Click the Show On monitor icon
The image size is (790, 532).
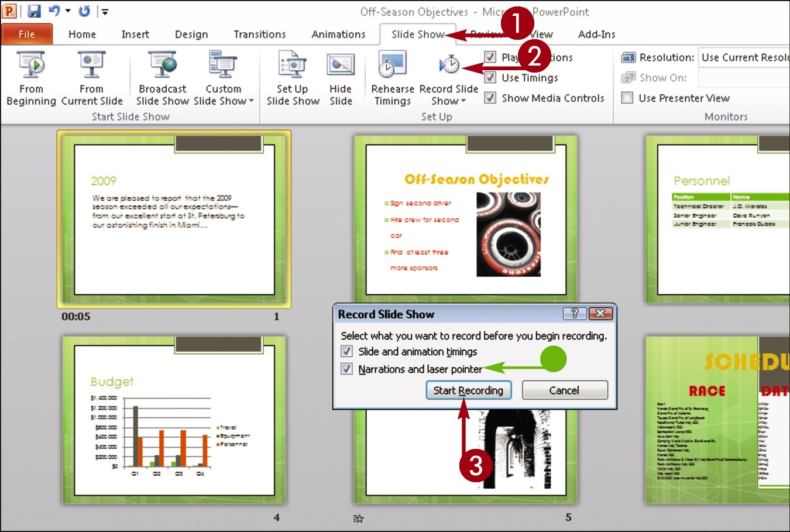coord(628,77)
